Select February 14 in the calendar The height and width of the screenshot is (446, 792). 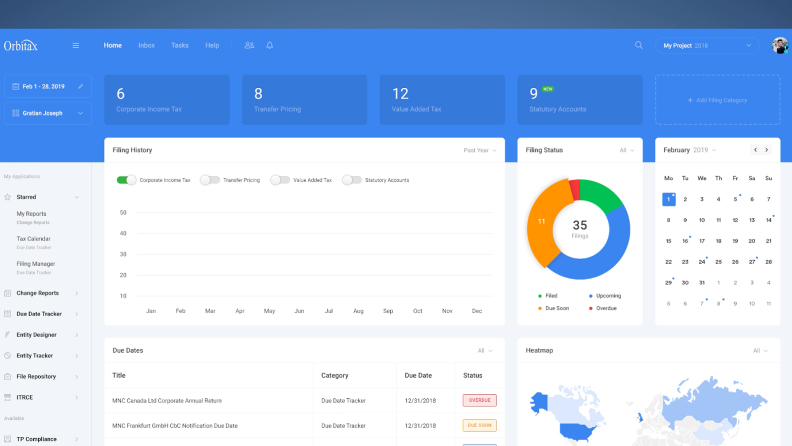(x=768, y=220)
